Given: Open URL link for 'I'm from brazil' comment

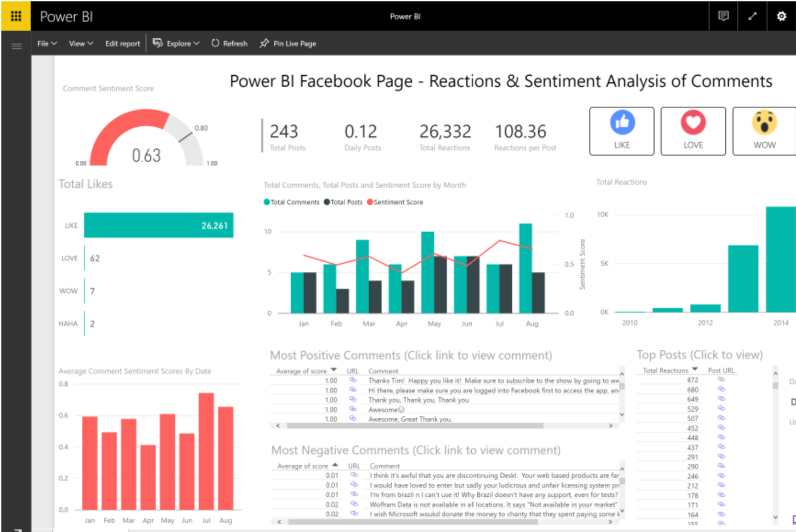Looking at the screenshot, I should tap(354, 494).
